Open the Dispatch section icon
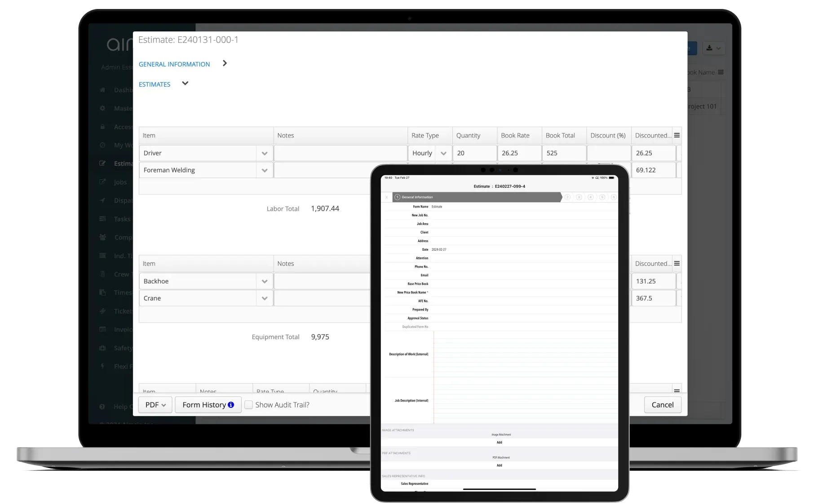Viewport: 814px width, 504px height. (x=102, y=200)
